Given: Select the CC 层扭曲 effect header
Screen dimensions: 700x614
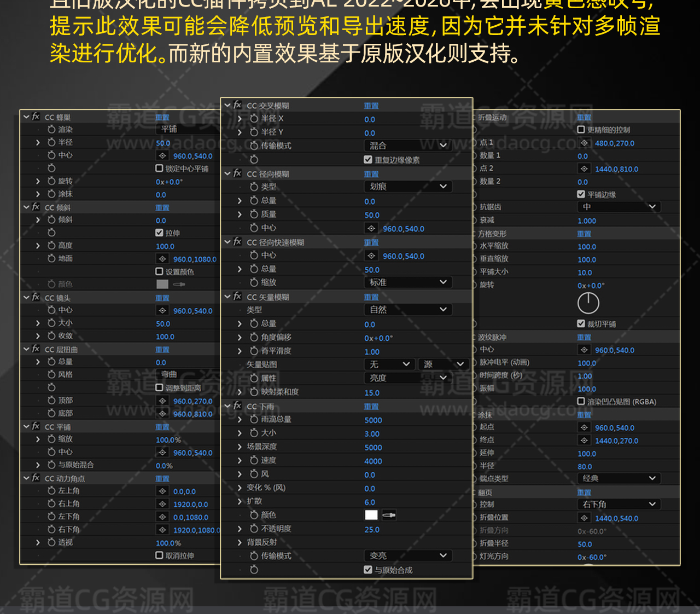Looking at the screenshot, I should click(61, 350).
